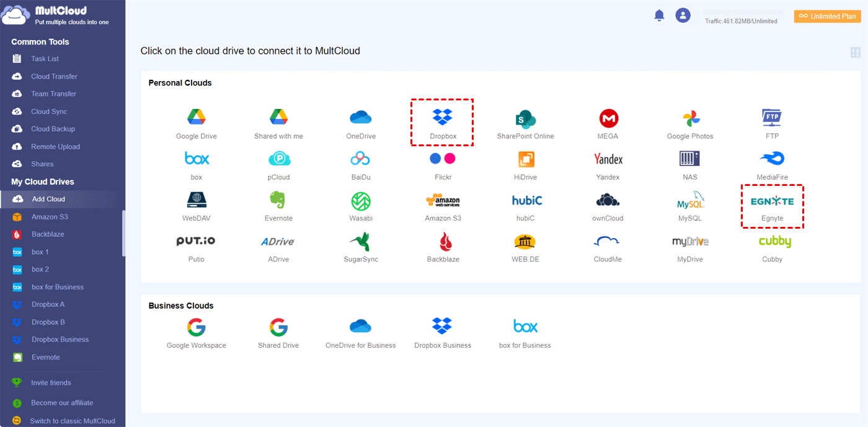
Task: Click the Unlimited Plan button
Action: [x=828, y=16]
